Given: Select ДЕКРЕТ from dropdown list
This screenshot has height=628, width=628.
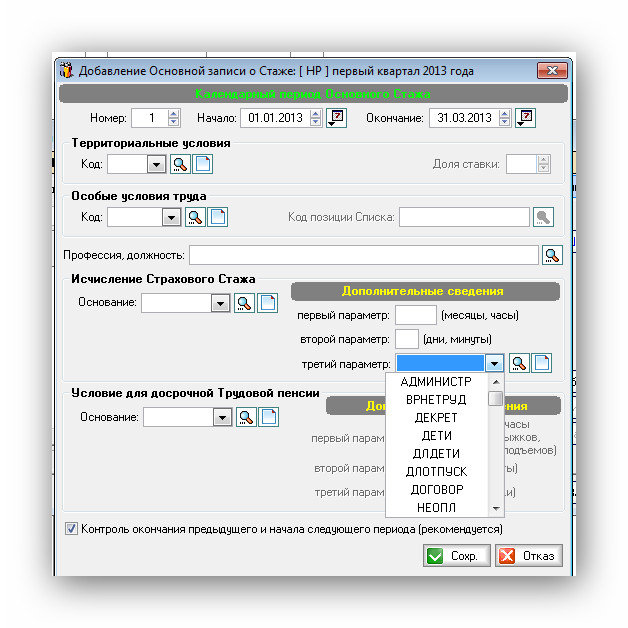Looking at the screenshot, I should (x=435, y=417).
